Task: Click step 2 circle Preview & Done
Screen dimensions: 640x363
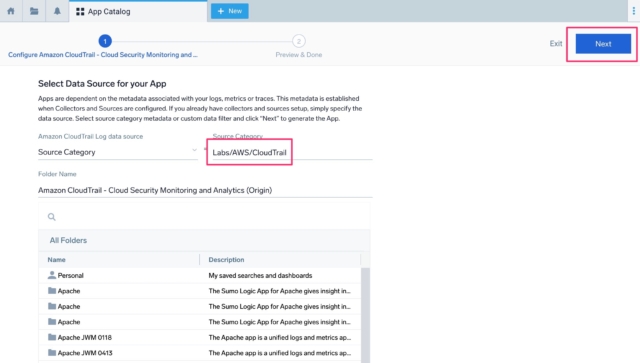Action: 299,41
